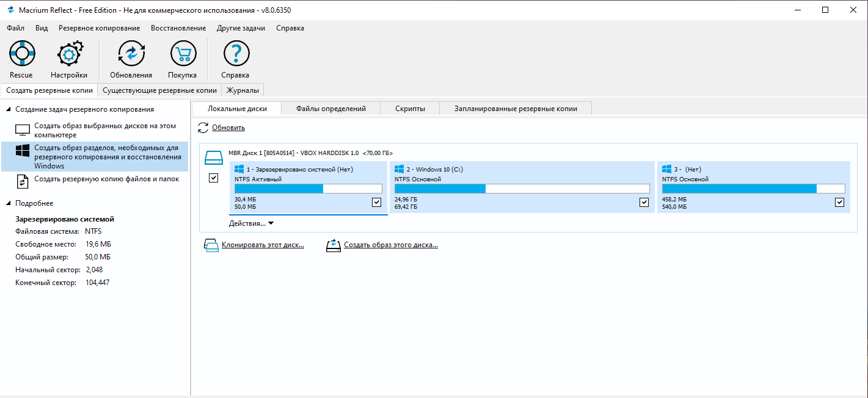This screenshot has height=398, width=868.
Task: Click Начальный сектор 2,048 value
Action: (94, 270)
